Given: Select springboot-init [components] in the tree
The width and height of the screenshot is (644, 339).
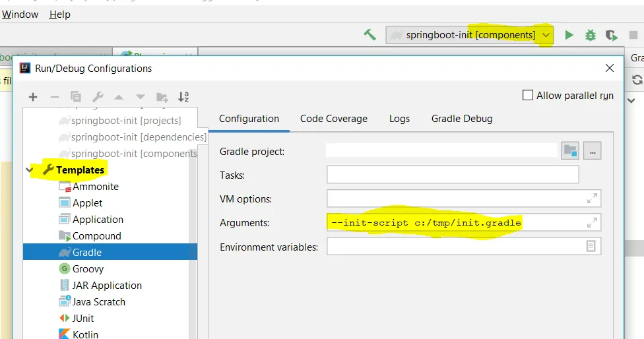Looking at the screenshot, I should 128,154.
